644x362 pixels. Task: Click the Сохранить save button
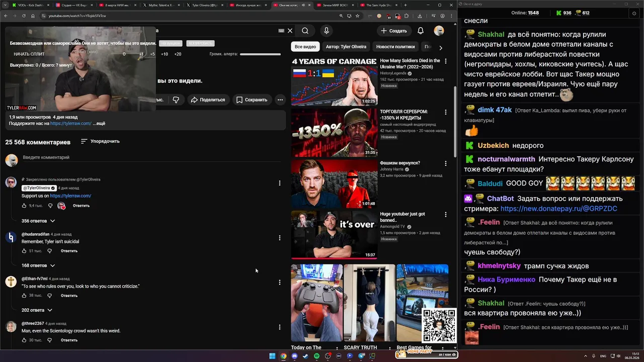click(x=252, y=100)
